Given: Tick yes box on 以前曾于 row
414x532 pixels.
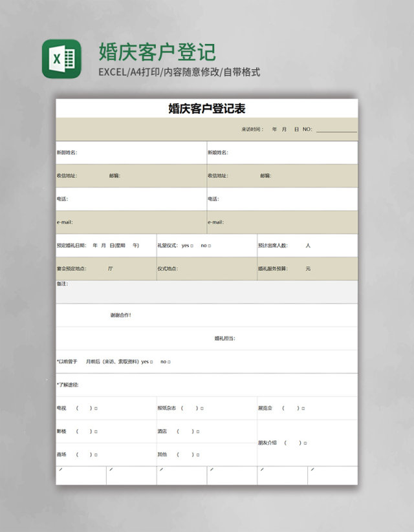Looking at the screenshot, I should [151, 362].
